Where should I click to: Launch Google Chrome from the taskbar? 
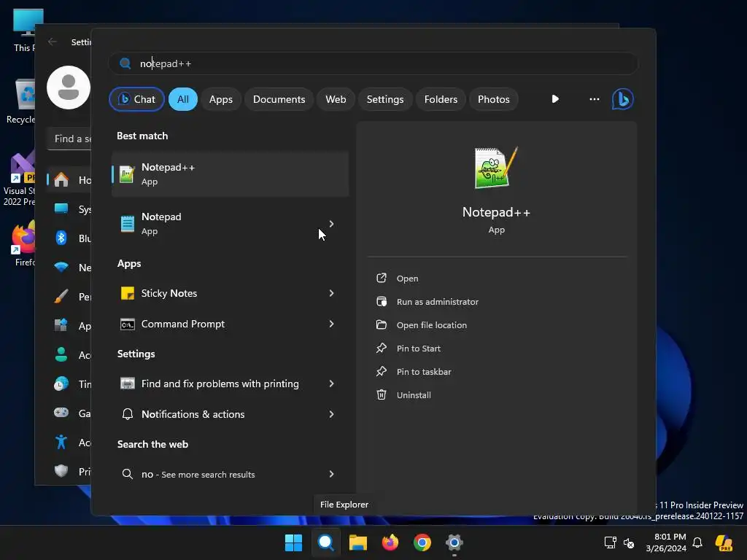pyautogui.click(x=422, y=542)
